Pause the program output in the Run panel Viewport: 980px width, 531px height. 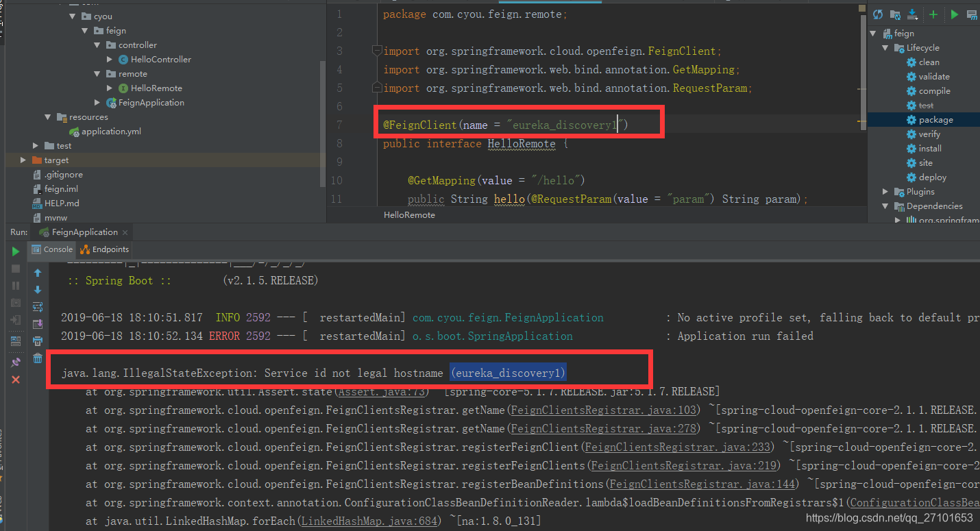(x=16, y=286)
